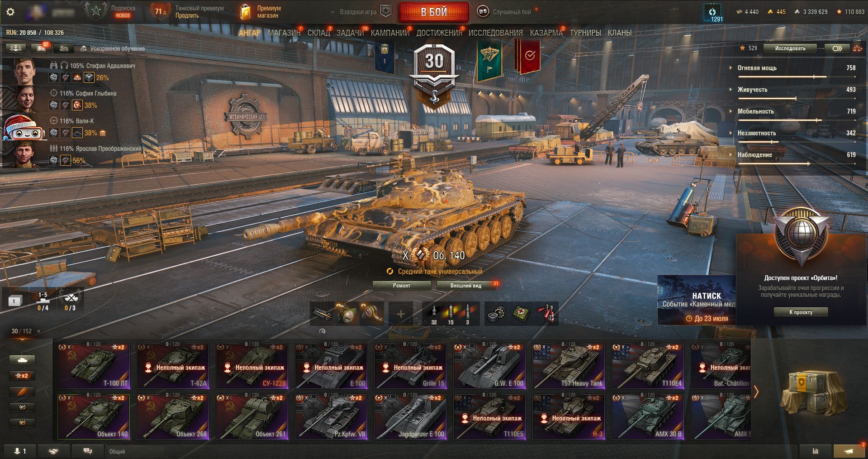
Task: Switch to the ИССЛЕДОВАНИЯ tab
Action: point(495,33)
